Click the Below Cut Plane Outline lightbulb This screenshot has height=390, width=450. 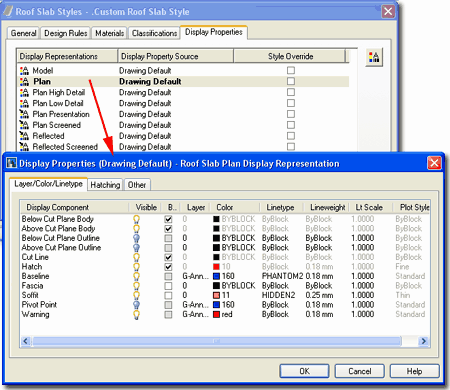coord(136,238)
